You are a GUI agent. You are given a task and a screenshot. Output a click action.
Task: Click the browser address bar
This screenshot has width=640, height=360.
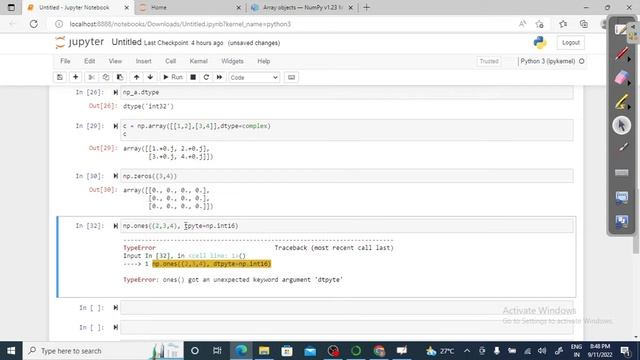[286, 24]
